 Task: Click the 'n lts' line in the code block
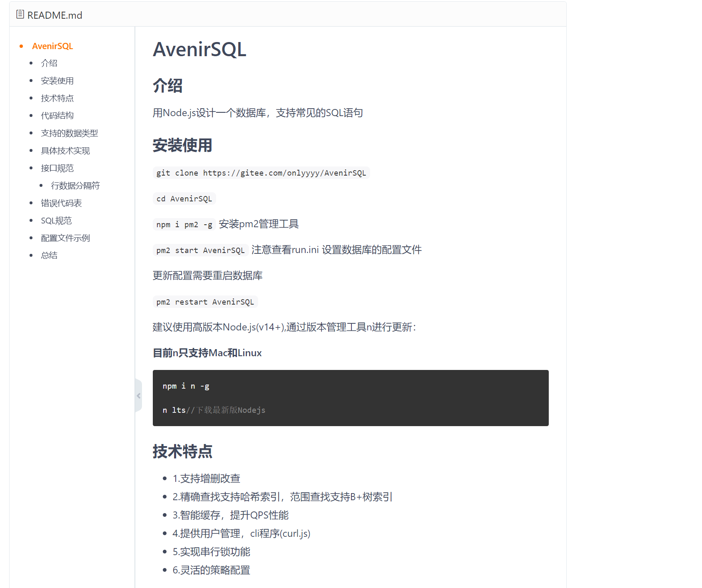[x=214, y=410]
